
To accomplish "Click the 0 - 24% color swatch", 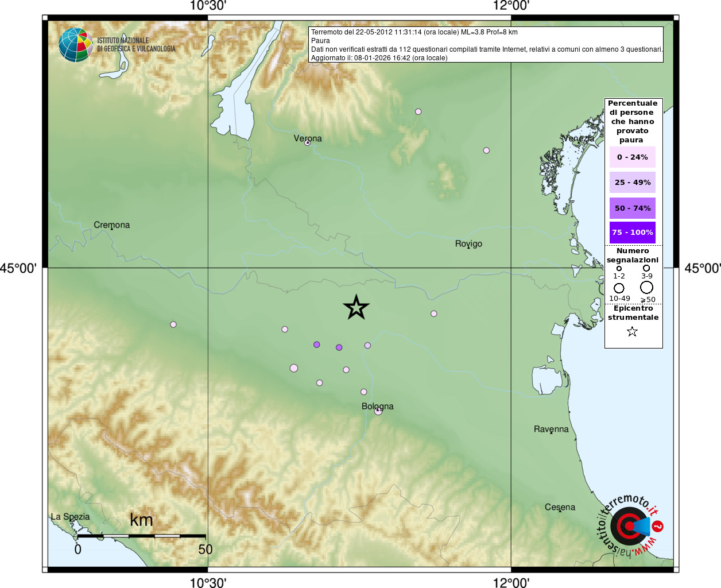I will [x=632, y=157].
